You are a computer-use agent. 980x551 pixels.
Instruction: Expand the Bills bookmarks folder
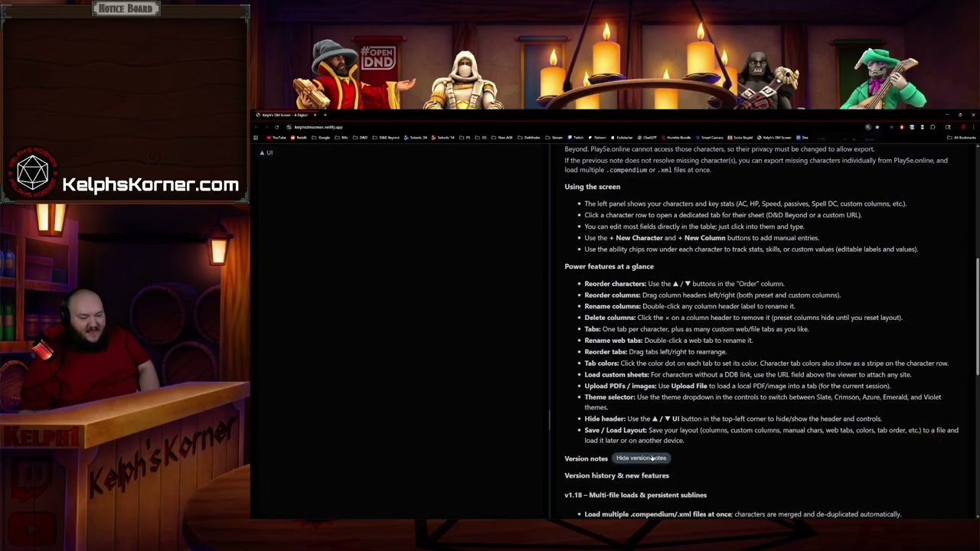pos(341,137)
